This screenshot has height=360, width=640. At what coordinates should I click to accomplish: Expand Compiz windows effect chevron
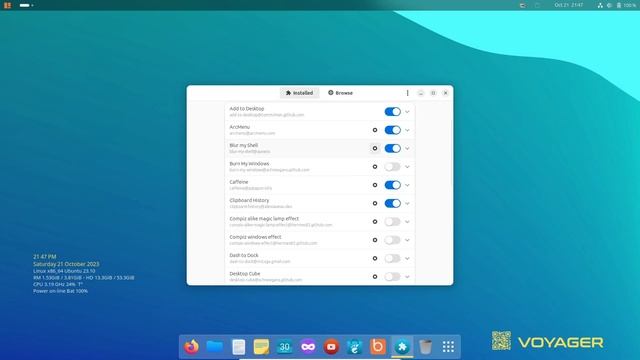[x=407, y=240]
